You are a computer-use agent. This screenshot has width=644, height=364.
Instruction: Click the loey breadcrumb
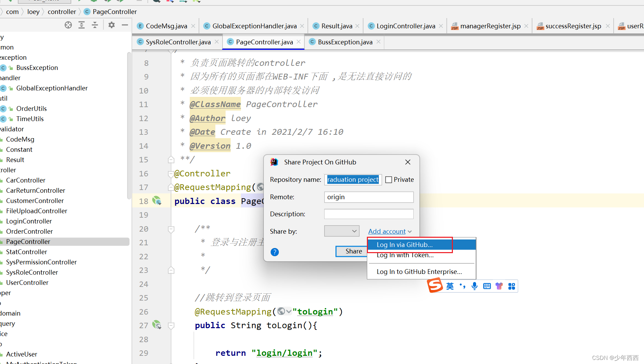point(33,12)
